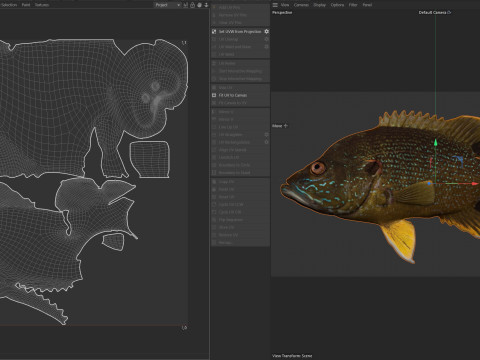Click the Line Up UV command
Viewport: 480px width, 360px height.
point(225,127)
